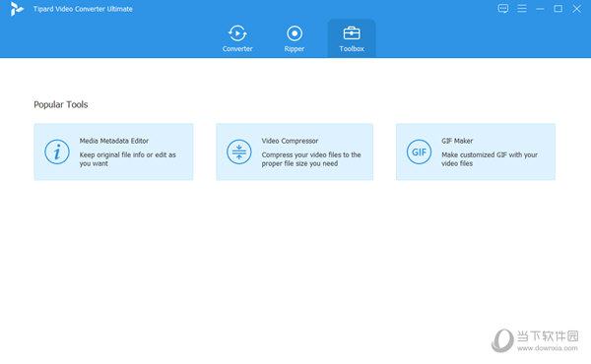
Task: Click the Tipard logo icon
Action: tap(17, 9)
